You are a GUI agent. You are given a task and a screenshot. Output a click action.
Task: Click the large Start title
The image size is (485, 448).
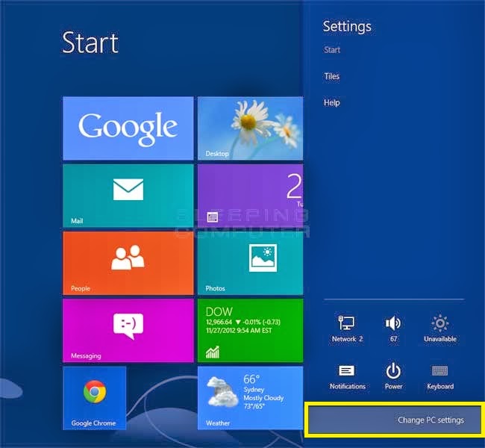(90, 43)
